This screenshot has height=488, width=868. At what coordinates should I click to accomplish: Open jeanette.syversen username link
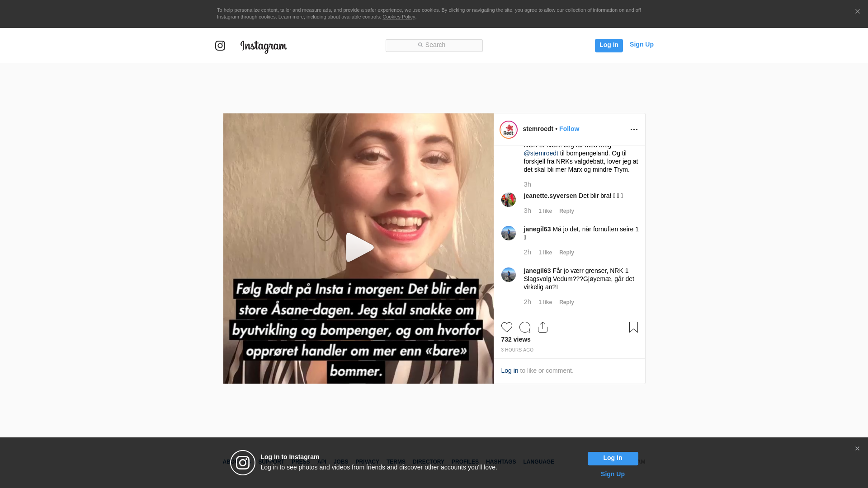pyautogui.click(x=550, y=196)
